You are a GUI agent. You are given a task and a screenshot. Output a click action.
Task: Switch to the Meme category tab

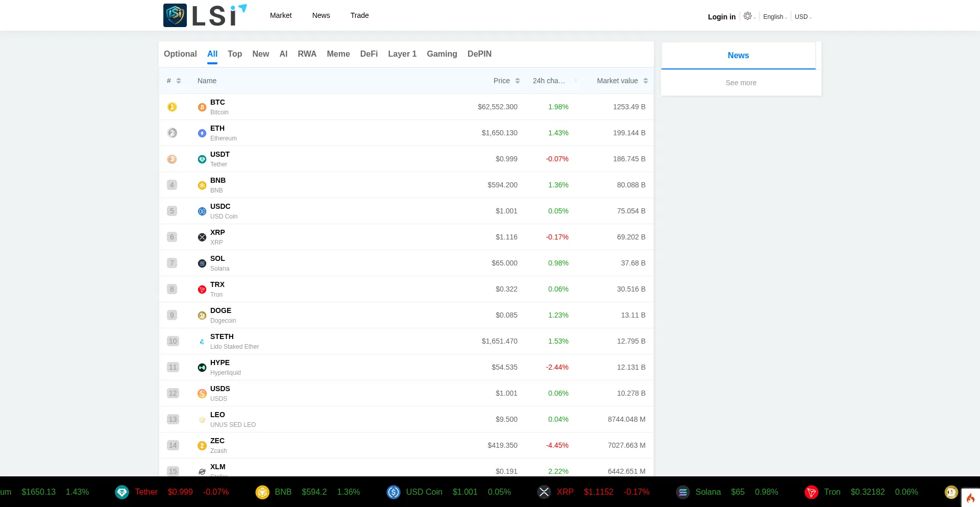tap(338, 54)
